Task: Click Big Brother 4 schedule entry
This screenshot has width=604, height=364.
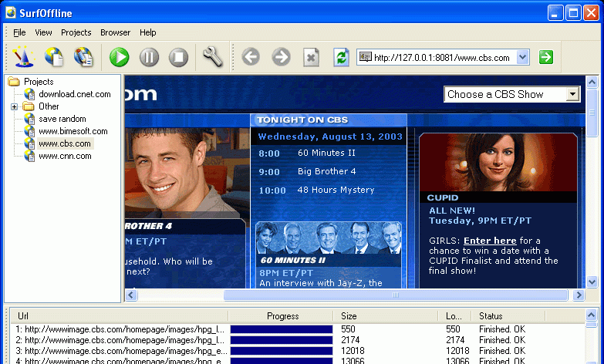Action: pyautogui.click(x=326, y=171)
